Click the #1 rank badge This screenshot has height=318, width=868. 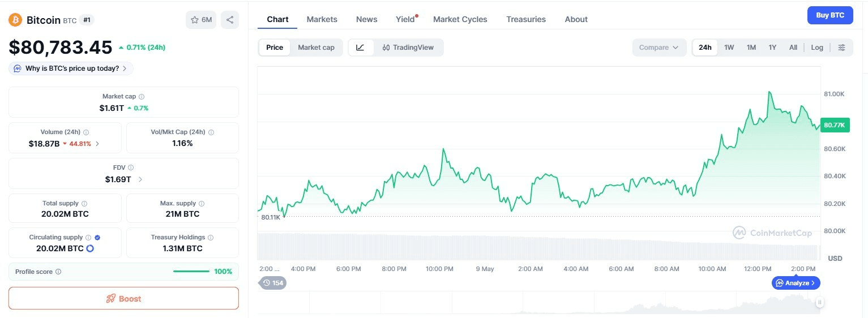click(87, 20)
